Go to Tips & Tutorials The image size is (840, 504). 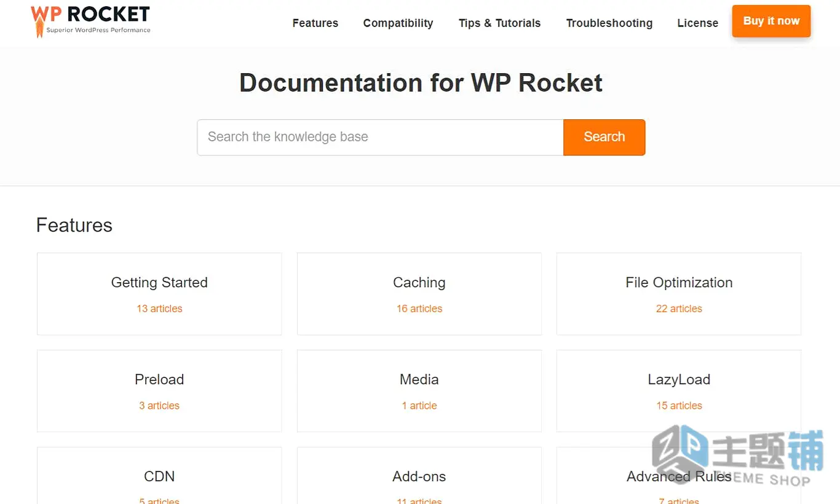point(499,23)
